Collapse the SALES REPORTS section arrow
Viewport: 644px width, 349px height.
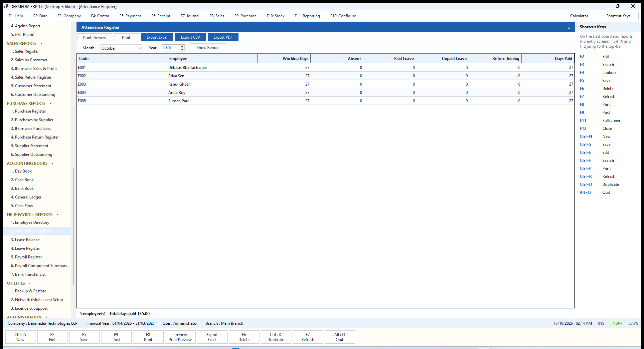42,44
